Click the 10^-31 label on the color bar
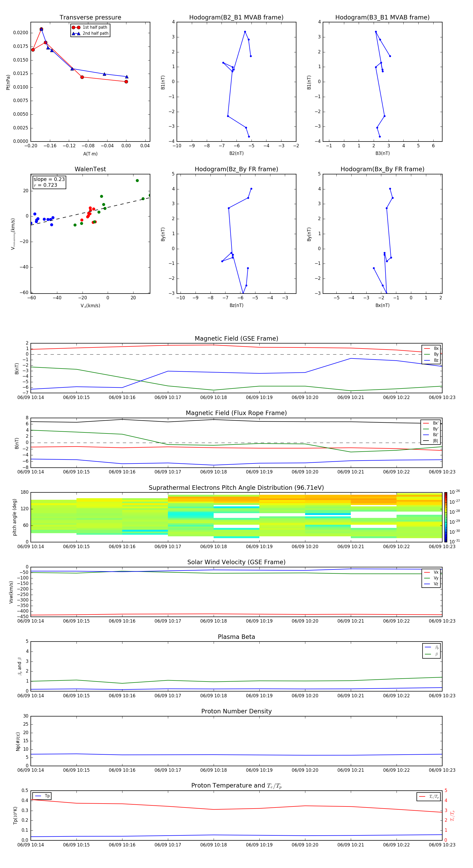 (x=455, y=542)
